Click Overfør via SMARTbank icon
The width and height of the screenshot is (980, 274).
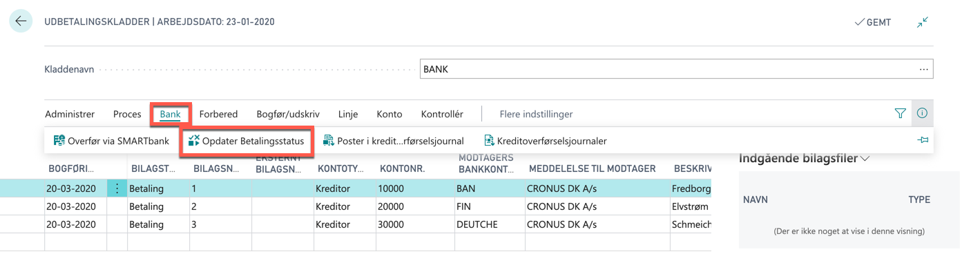tap(59, 141)
